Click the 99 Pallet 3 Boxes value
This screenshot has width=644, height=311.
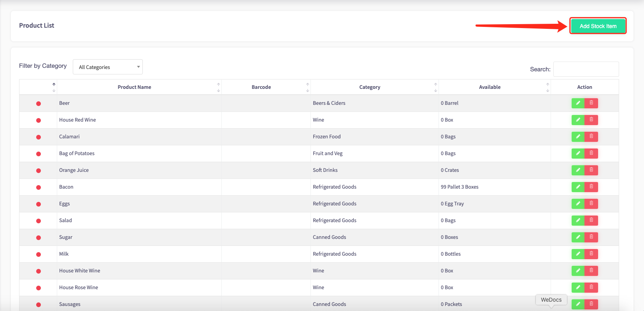(x=460, y=187)
